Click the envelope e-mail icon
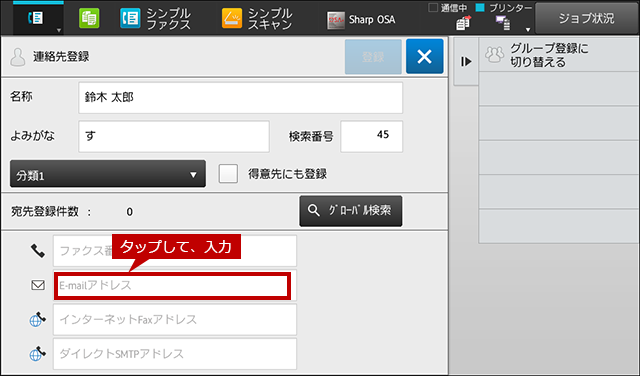 point(38,285)
